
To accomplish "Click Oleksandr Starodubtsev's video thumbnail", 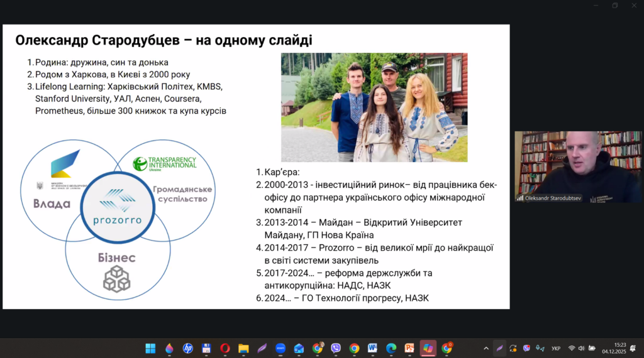I will pos(578,166).
